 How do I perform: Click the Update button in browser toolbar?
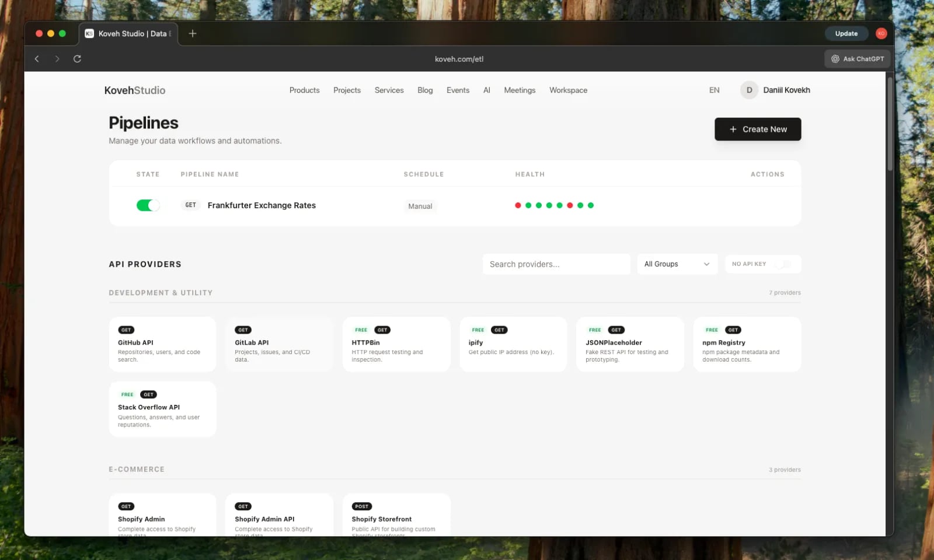(x=846, y=34)
